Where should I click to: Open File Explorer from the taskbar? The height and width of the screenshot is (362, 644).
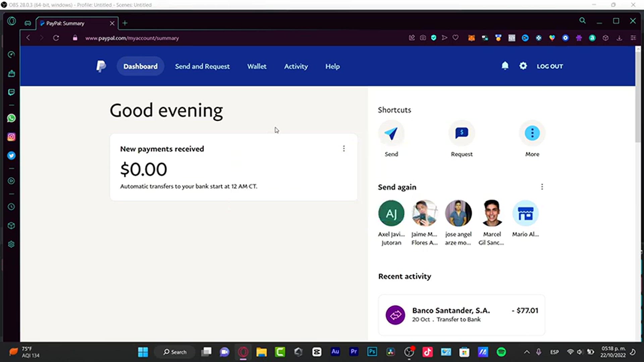coord(261,352)
